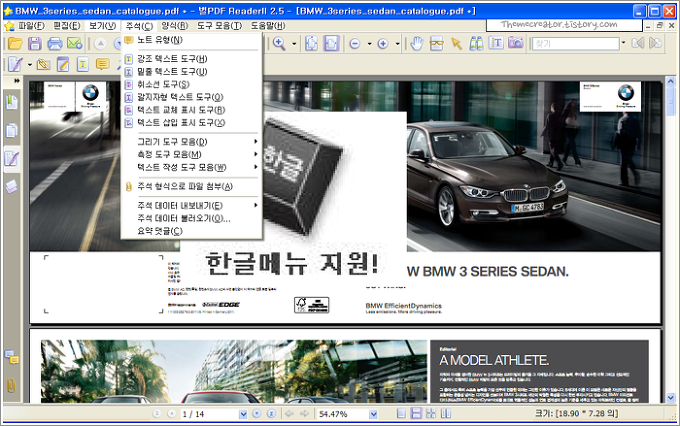This screenshot has height=426, width=680.
Task: Expand 주석 데이터 내보내기(E) submenu
Action: click(192, 206)
